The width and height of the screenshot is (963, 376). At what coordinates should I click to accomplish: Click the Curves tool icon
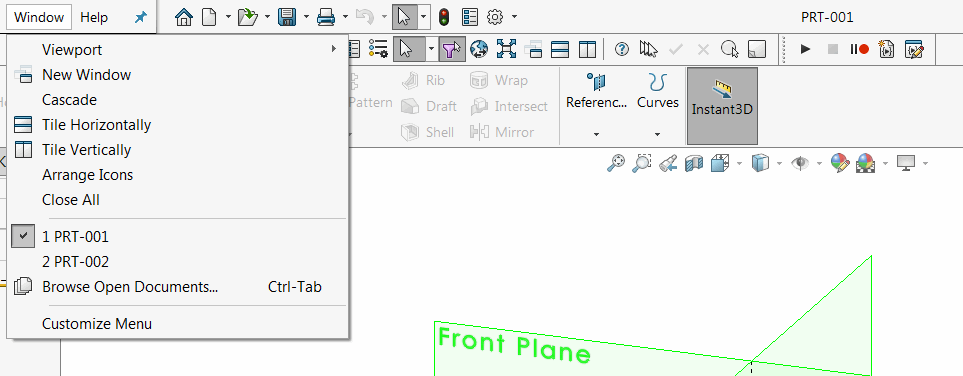658,82
